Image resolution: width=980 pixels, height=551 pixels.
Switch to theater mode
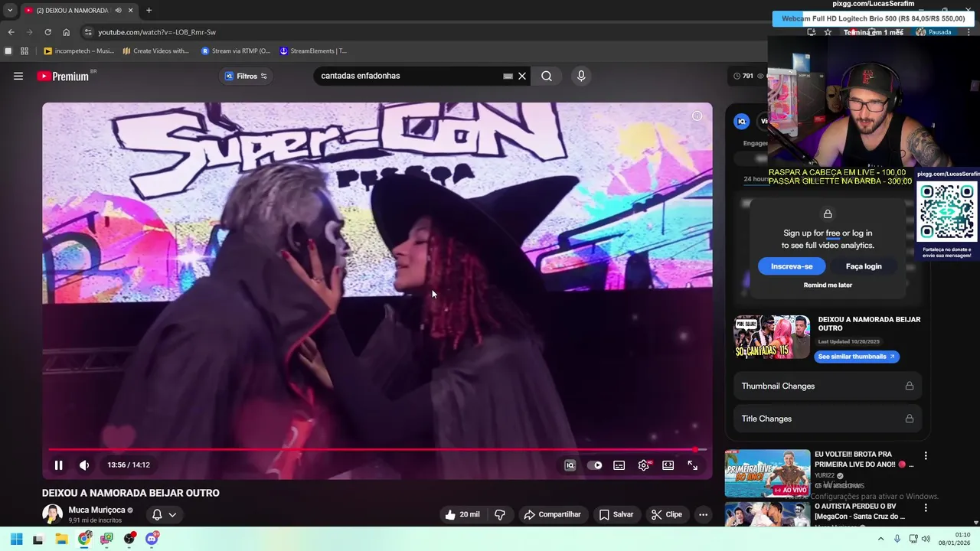click(668, 465)
